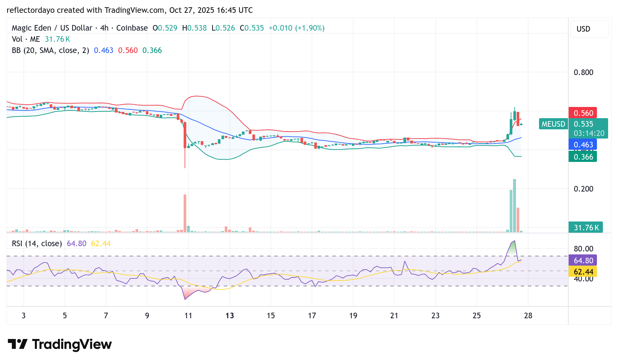Click the green BB lower value 0.366 in legend

[152, 50]
